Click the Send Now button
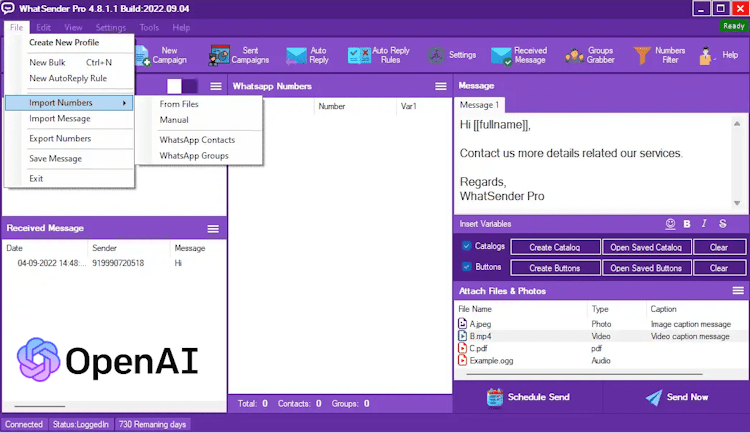 click(x=676, y=397)
